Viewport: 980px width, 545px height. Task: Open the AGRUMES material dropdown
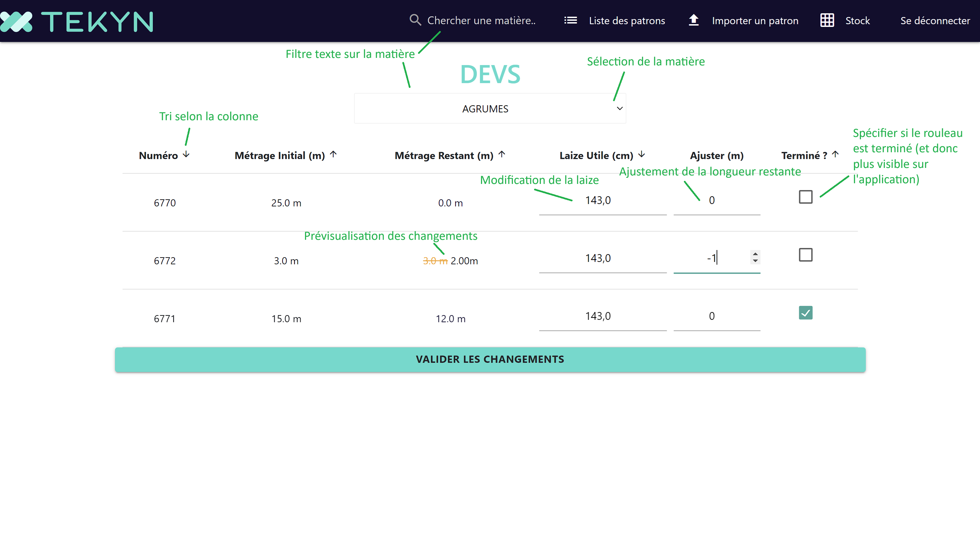pos(489,109)
